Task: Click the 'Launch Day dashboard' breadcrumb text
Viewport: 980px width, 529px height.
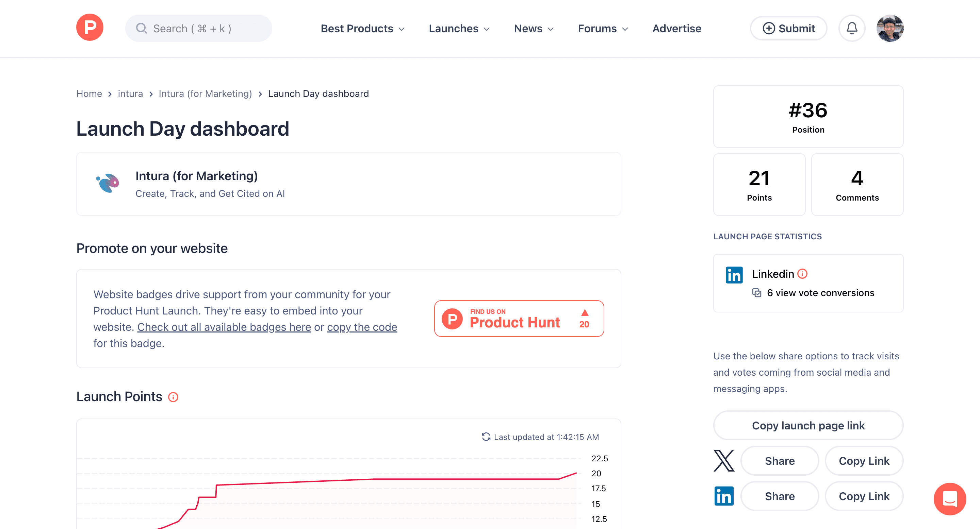Action: coord(318,93)
